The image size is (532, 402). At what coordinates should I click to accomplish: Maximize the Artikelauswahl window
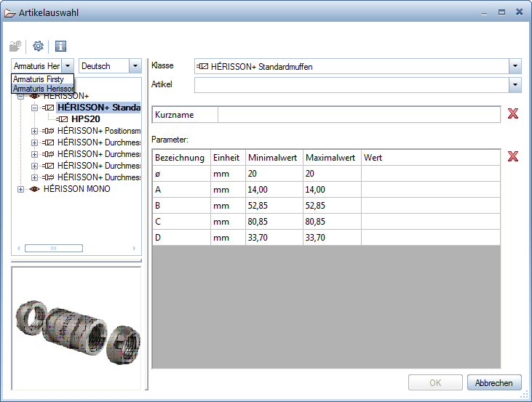[x=501, y=12]
